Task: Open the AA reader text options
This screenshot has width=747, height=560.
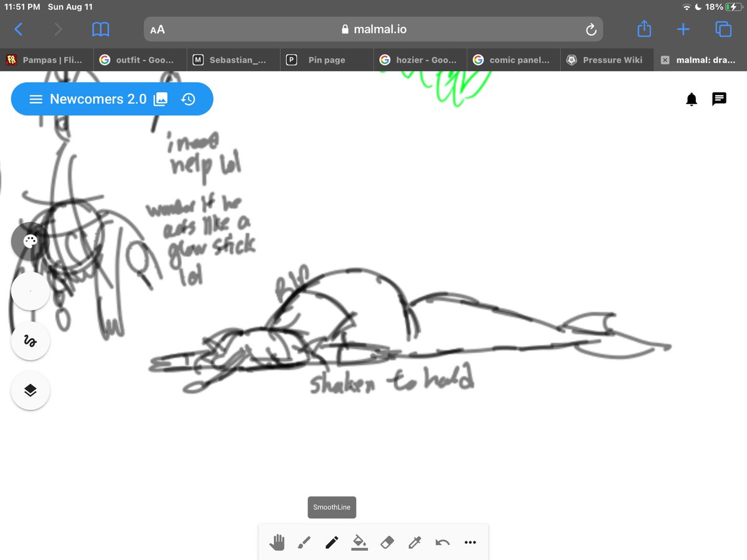Action: [157, 29]
